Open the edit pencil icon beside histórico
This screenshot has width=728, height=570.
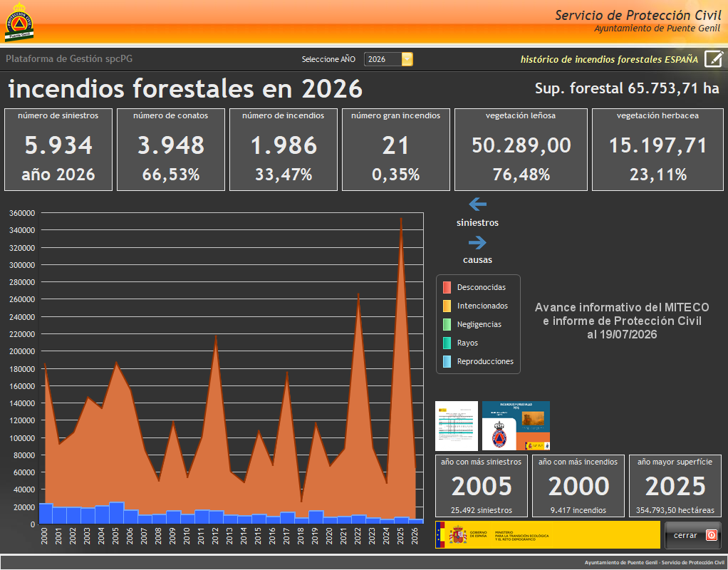pos(713,59)
